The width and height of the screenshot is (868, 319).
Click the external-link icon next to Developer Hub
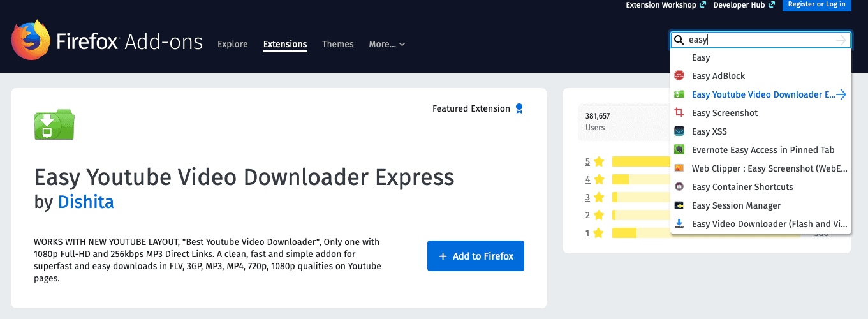point(772,4)
